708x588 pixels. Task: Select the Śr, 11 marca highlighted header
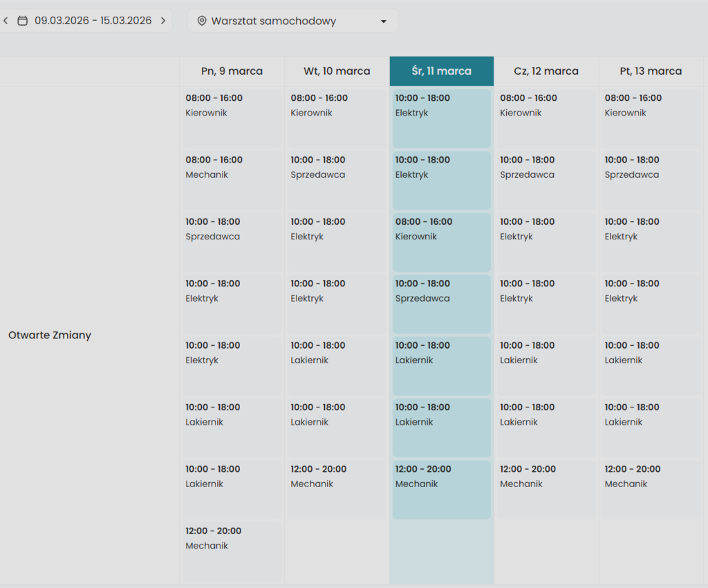coord(441,71)
